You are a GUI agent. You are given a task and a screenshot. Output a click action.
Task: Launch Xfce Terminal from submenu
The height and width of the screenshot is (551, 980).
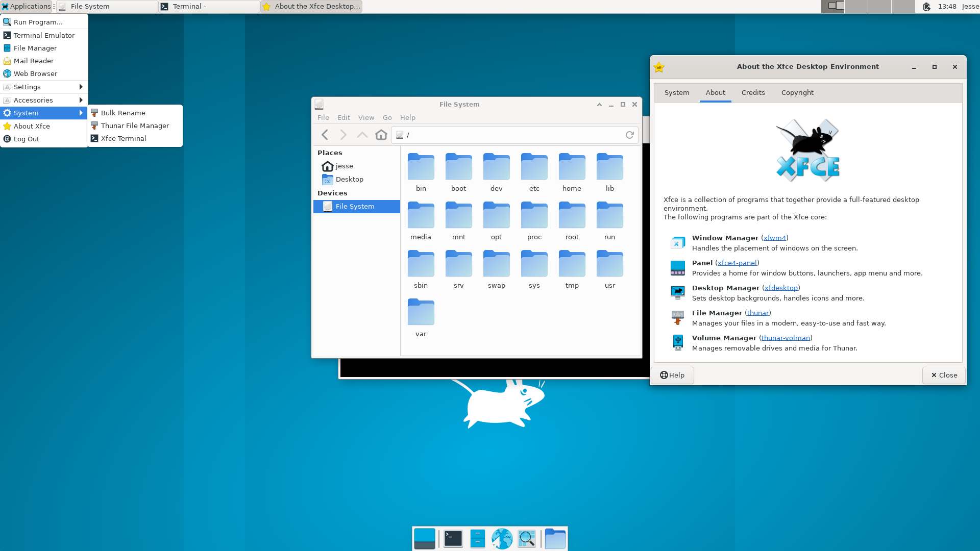(135, 138)
